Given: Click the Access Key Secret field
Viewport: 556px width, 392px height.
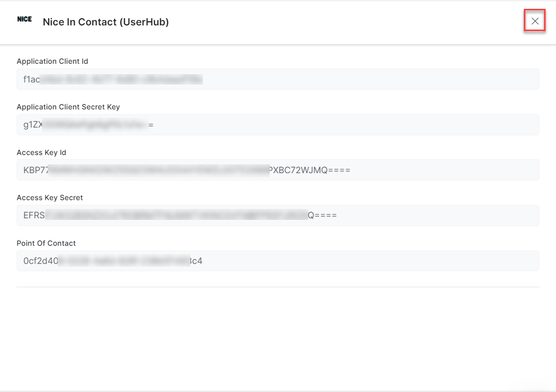Looking at the screenshot, I should click(277, 215).
